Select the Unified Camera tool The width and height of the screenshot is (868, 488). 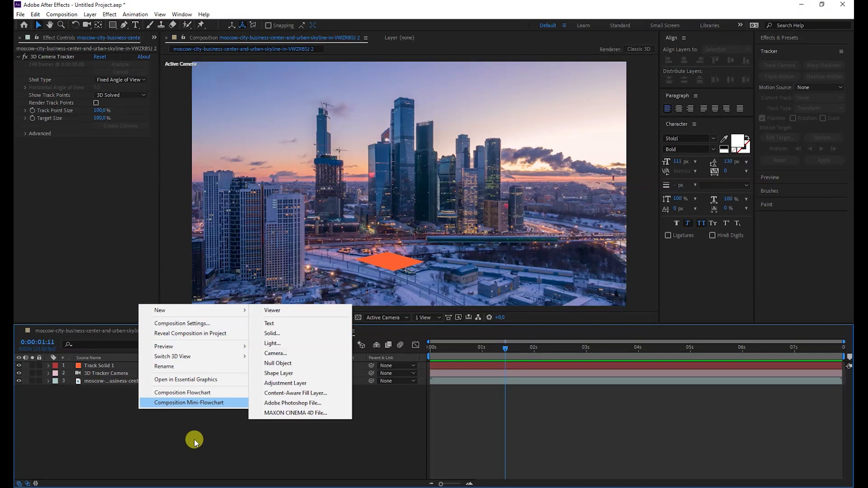87,25
